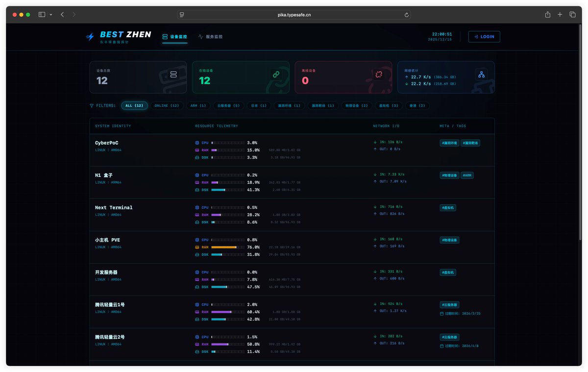Click the 76.0% RAM value
Image resolution: width=588 pixels, height=372 pixels.
(253, 247)
